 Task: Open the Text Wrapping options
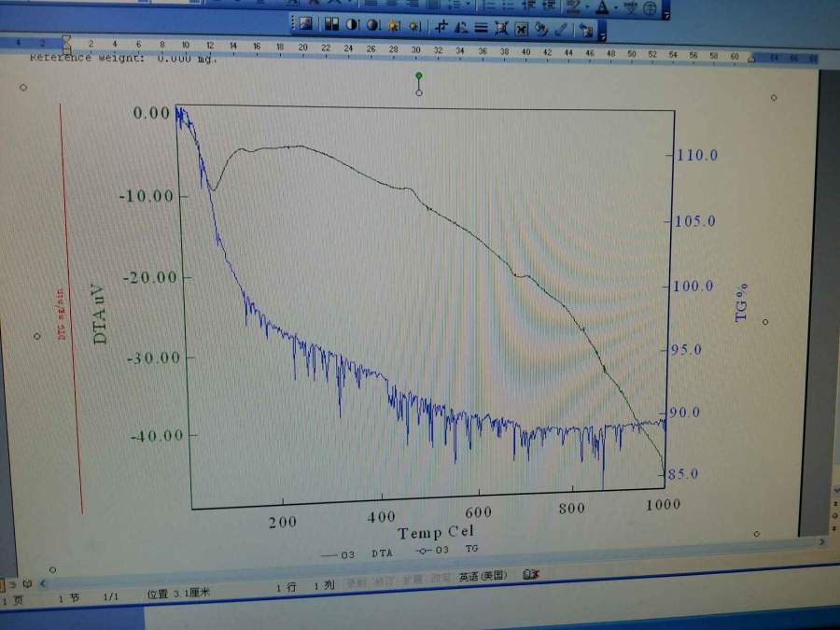[521, 28]
